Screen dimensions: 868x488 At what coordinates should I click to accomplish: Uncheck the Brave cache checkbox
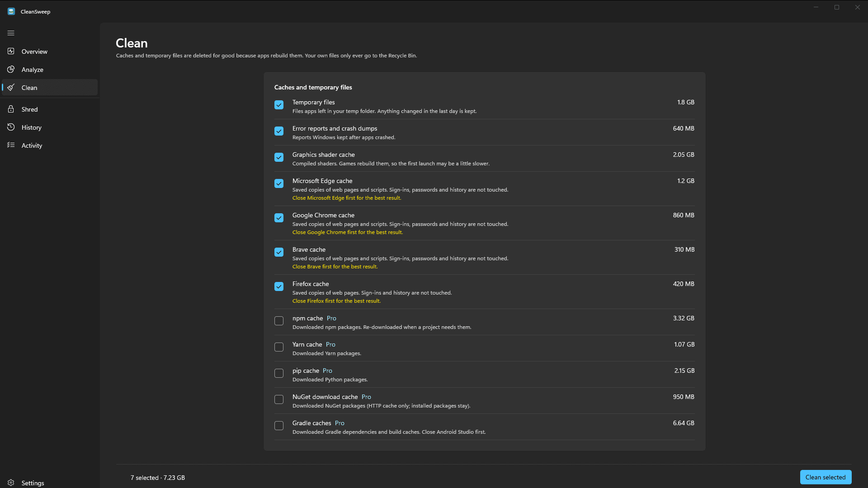(279, 252)
